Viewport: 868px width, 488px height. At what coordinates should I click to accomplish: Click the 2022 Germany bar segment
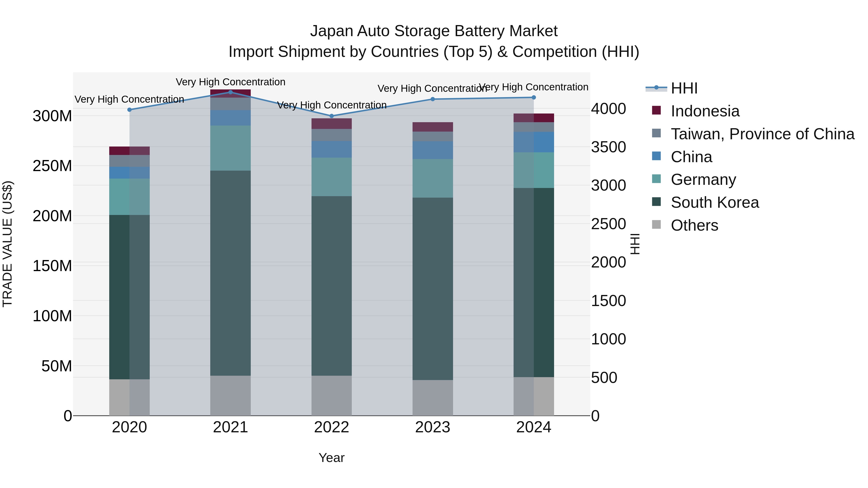332,177
